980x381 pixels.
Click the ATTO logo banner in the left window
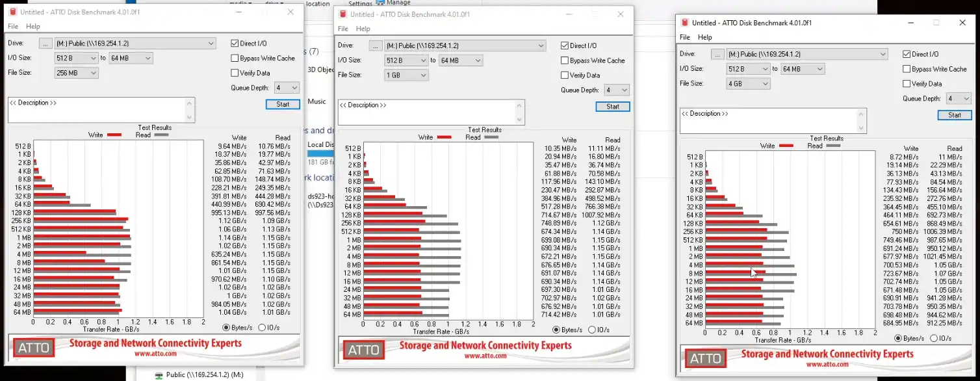[x=33, y=348]
